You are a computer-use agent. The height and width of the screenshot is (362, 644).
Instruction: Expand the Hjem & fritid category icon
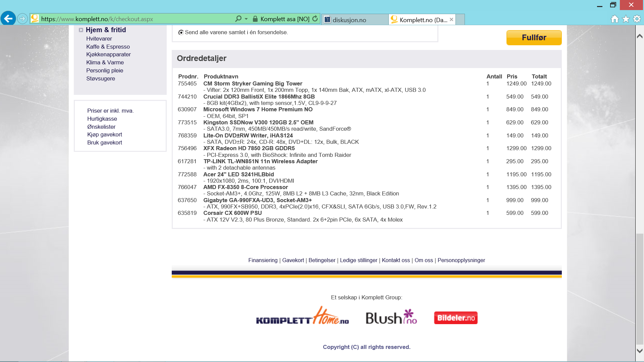(81, 30)
